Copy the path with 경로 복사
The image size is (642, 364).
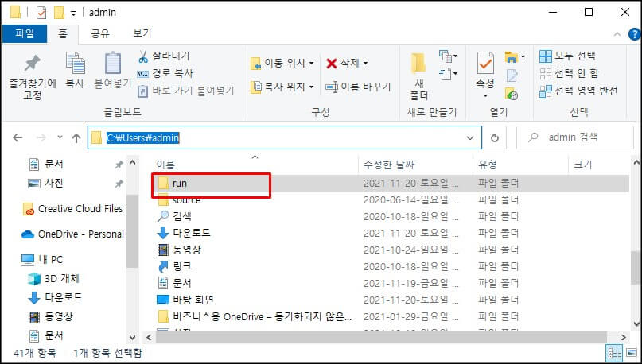(x=165, y=73)
